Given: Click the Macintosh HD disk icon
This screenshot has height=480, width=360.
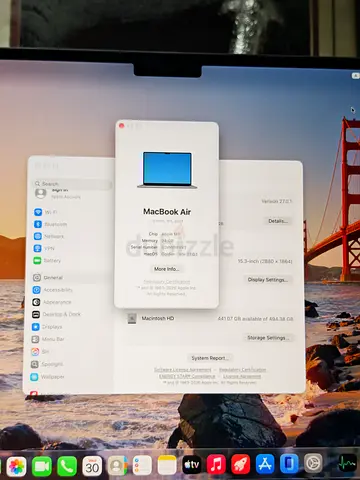Looking at the screenshot, I should coord(132,318).
